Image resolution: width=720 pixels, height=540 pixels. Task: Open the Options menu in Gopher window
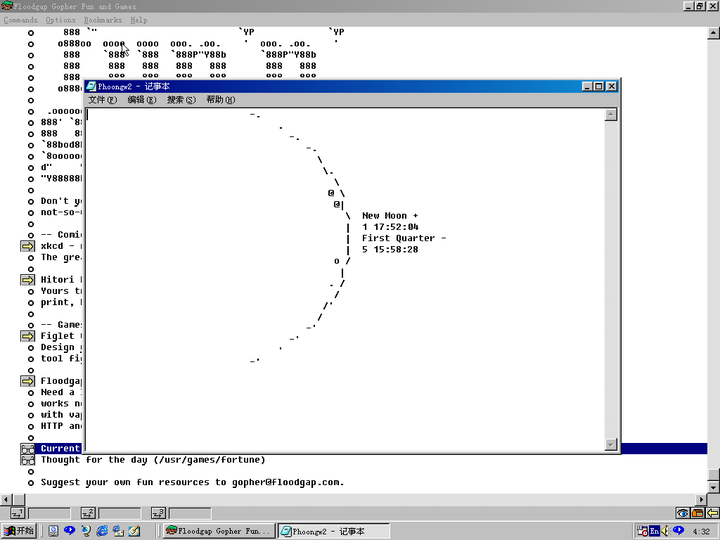(60, 20)
